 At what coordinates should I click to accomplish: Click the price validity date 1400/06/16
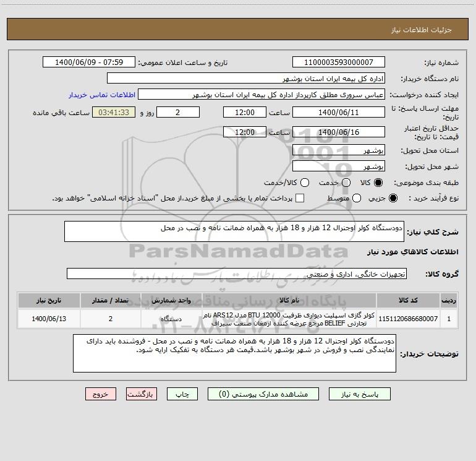(339, 132)
